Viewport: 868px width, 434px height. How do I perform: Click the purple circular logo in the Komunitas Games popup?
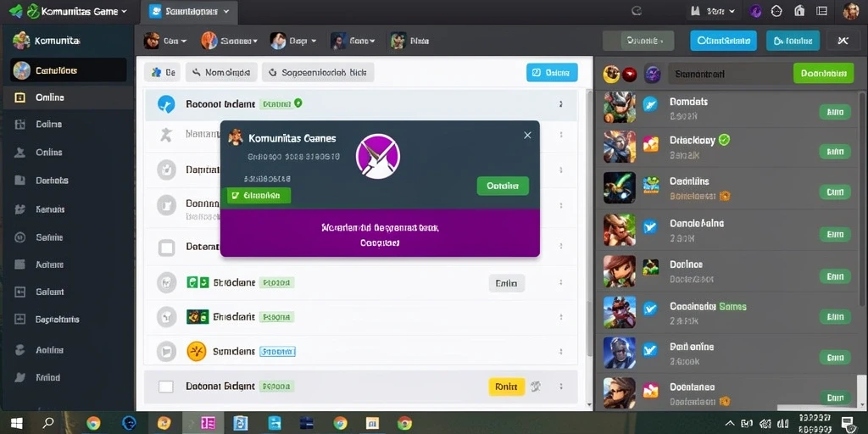click(377, 156)
